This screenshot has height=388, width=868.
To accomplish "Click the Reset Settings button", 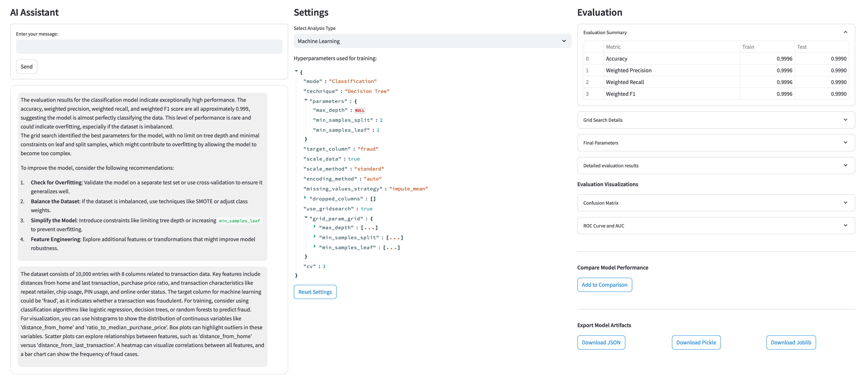I will tap(315, 292).
